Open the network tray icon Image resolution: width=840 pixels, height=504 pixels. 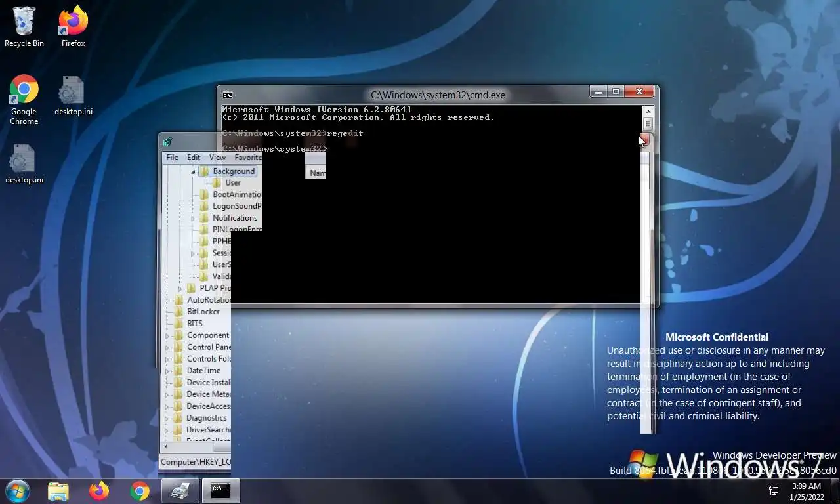pyautogui.click(x=774, y=491)
